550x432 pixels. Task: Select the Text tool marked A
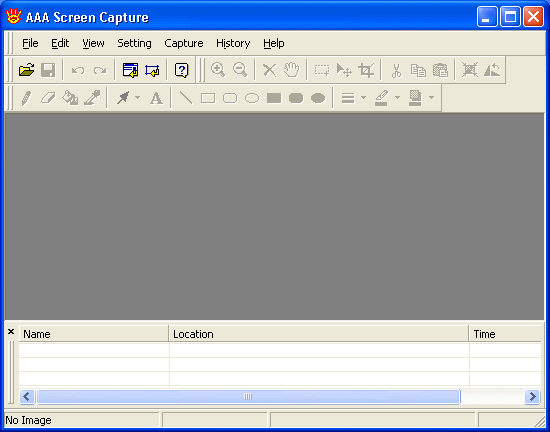pyautogui.click(x=156, y=98)
